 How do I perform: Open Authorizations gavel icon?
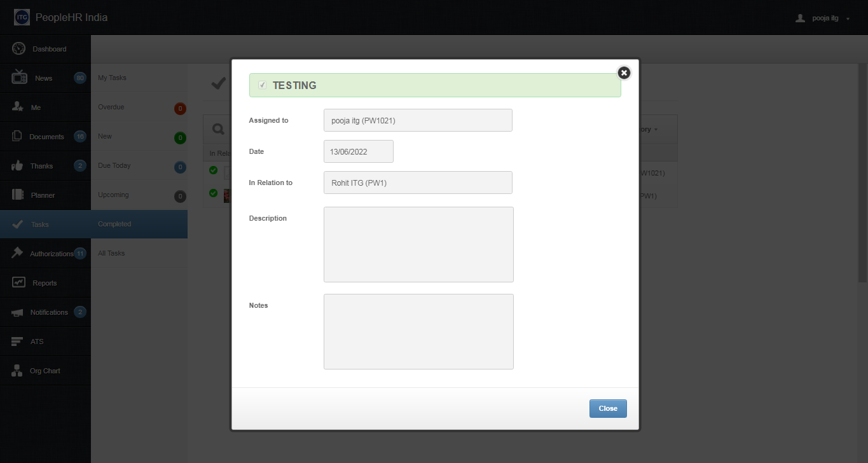click(x=18, y=253)
